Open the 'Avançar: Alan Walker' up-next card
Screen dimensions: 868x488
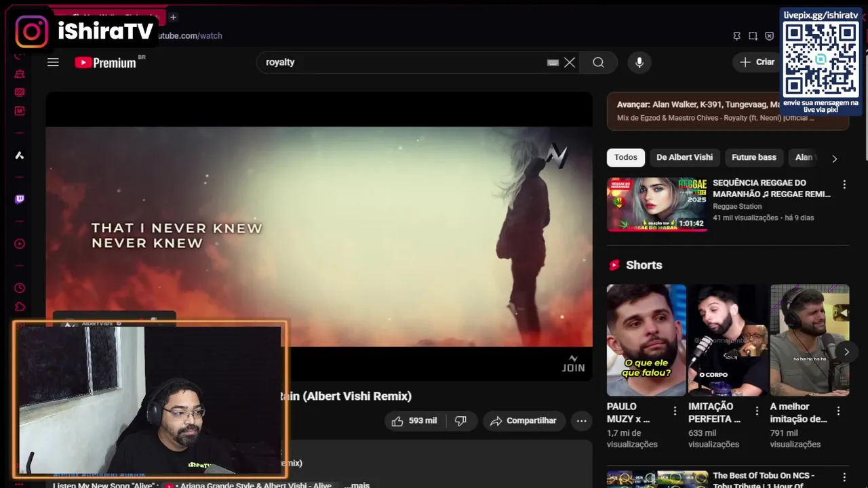[728, 111]
